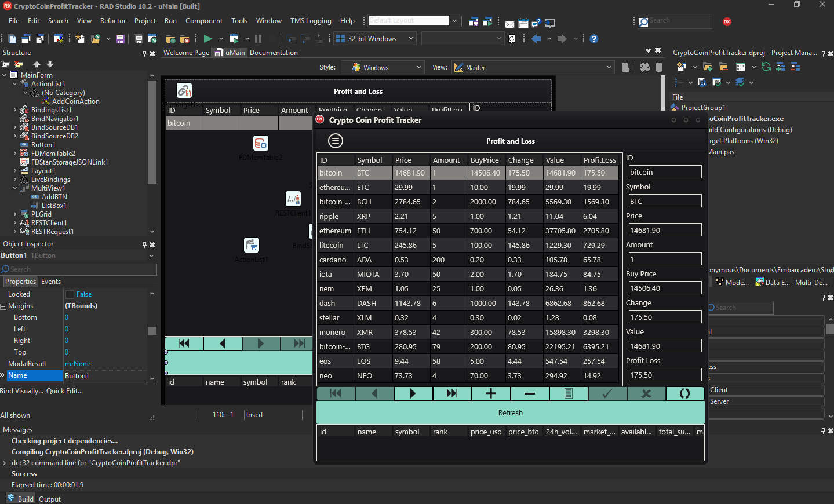Expand the Margins property group
The height and width of the screenshot is (504, 834).
(3, 306)
